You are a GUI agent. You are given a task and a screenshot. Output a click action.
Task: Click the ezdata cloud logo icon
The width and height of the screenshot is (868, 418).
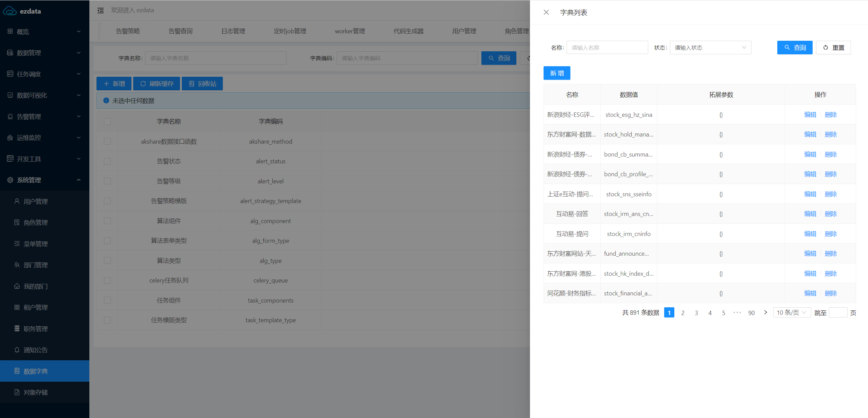[x=10, y=11]
